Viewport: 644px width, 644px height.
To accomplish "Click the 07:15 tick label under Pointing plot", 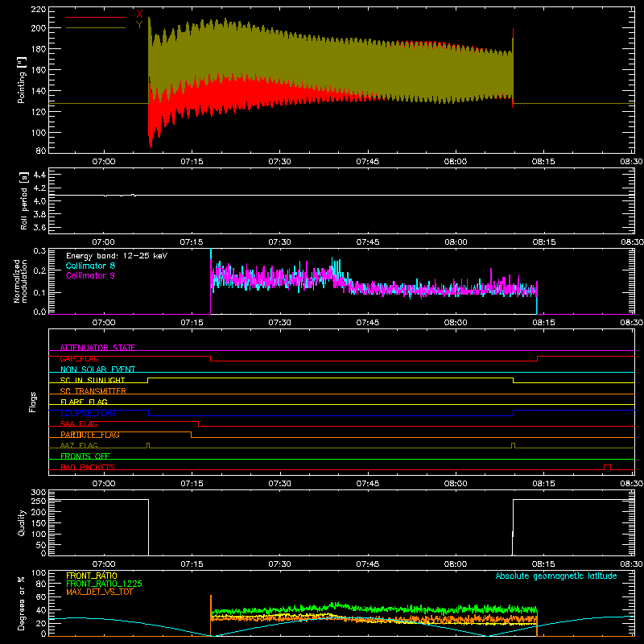I will [x=192, y=162].
